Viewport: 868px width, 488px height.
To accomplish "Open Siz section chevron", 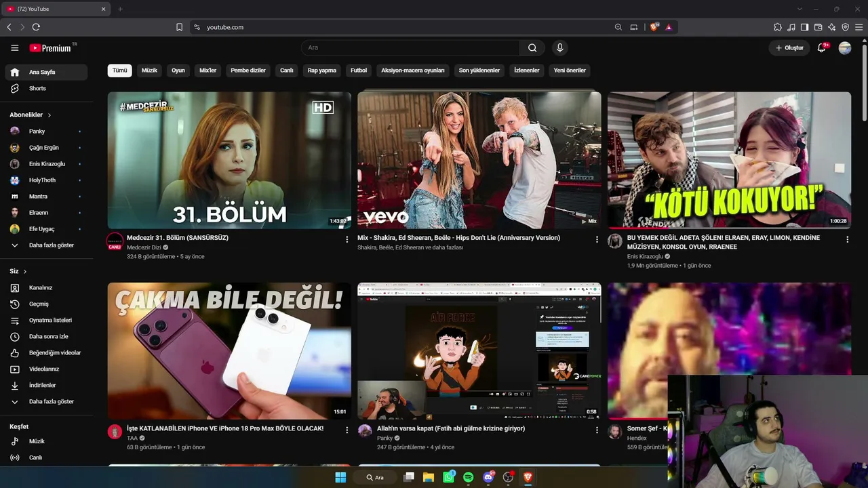I will click(x=25, y=271).
